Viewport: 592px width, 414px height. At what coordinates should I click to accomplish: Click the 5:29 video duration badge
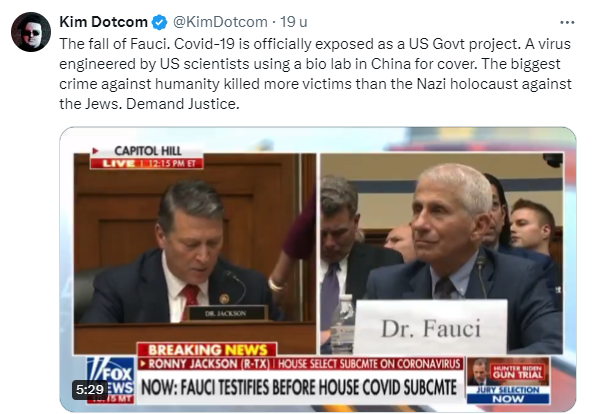coord(90,389)
